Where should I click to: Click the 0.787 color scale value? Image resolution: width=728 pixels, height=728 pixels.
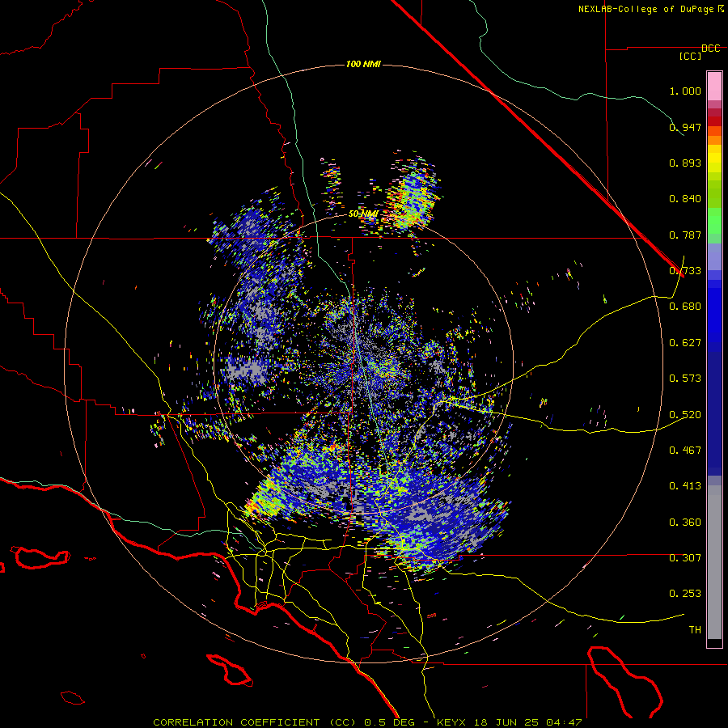[x=685, y=235]
